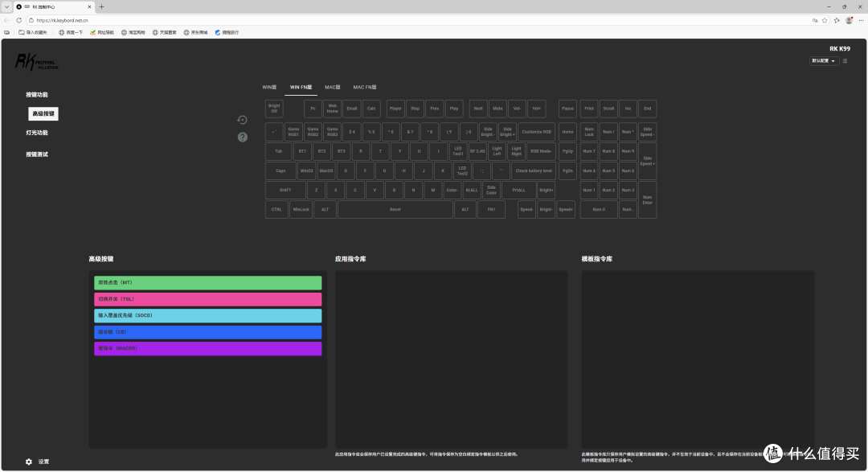Click the Side Speed + key
The height and width of the screenshot is (472, 868).
click(647, 161)
